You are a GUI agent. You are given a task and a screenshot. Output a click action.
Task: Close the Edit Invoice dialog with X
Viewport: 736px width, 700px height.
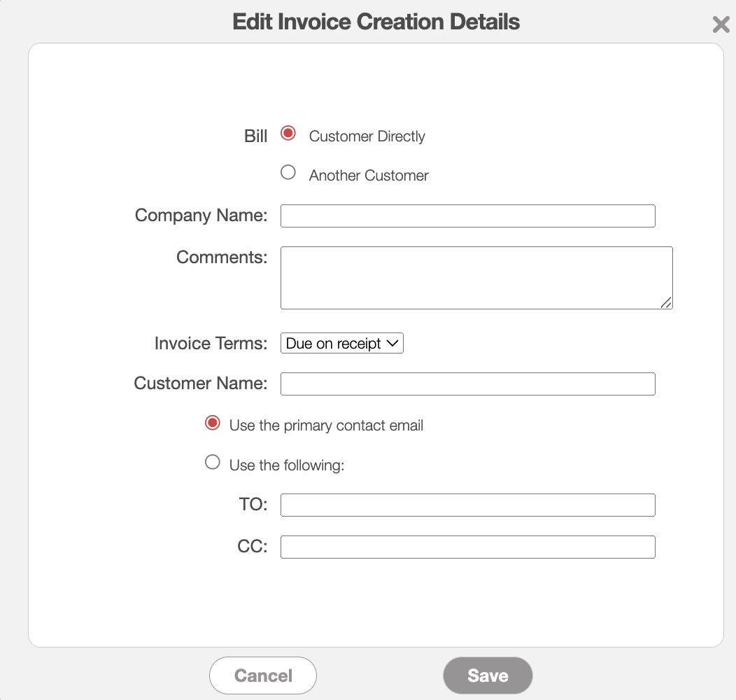[x=721, y=25]
